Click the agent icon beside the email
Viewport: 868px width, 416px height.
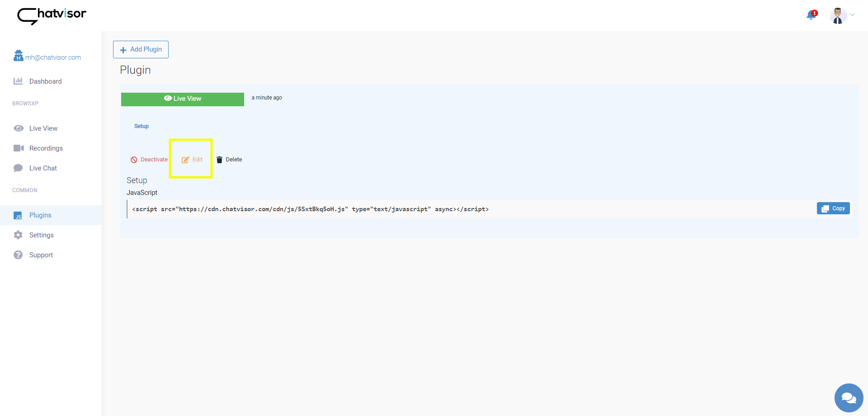click(x=18, y=56)
